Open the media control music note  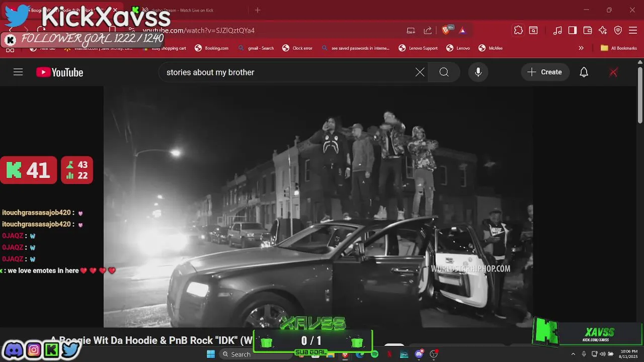point(557,30)
